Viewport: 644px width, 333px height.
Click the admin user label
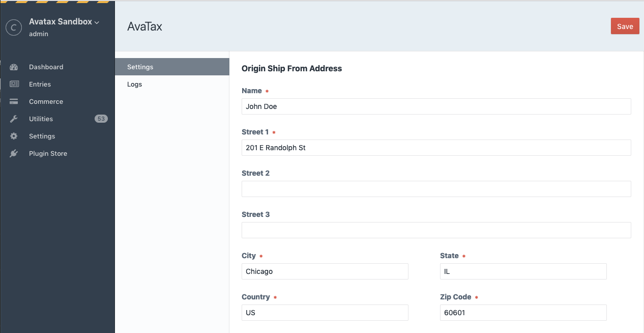pyautogui.click(x=39, y=34)
